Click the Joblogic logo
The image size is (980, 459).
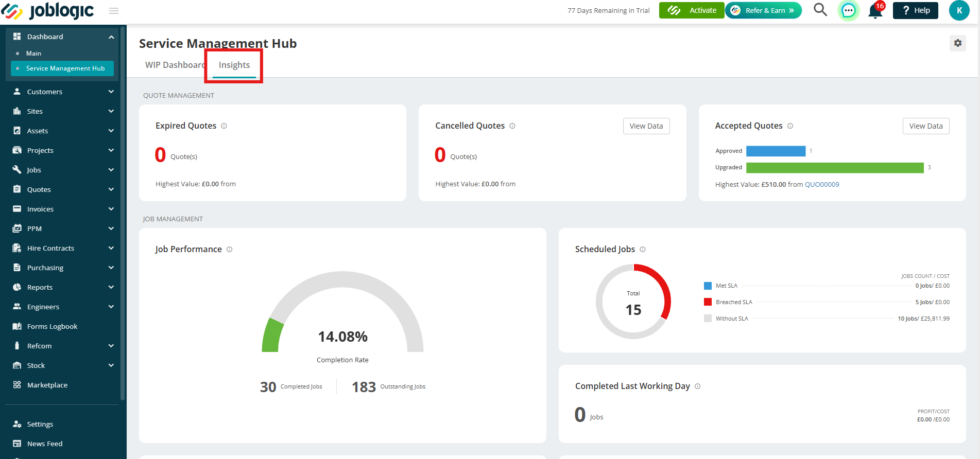(48, 10)
